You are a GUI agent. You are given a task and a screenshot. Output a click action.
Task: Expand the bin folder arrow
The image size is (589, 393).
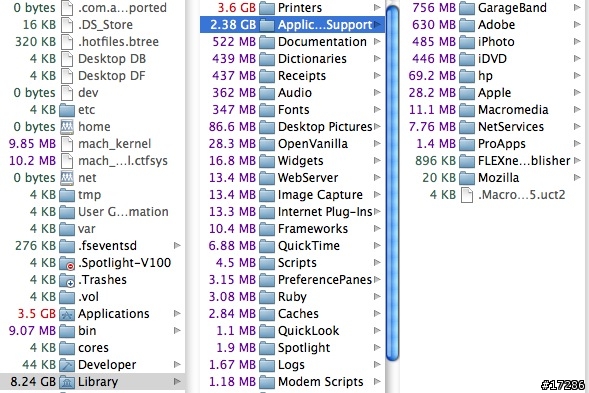(x=177, y=331)
